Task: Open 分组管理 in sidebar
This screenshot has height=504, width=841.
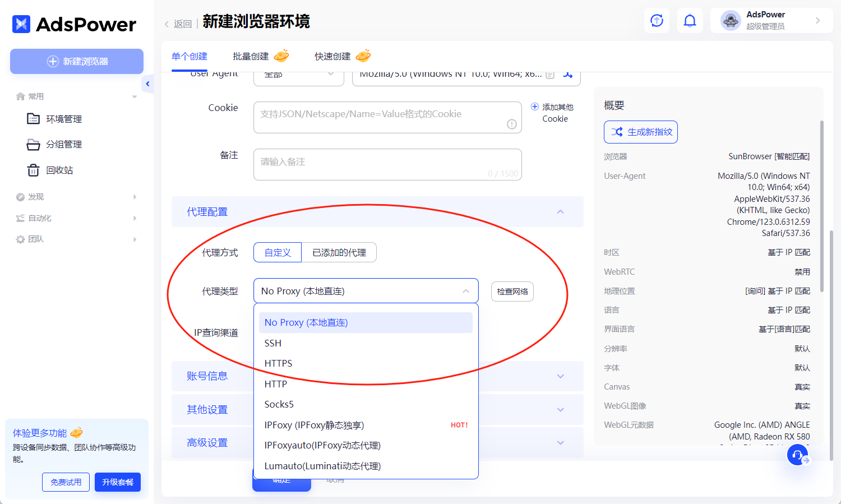Action: coord(64,144)
